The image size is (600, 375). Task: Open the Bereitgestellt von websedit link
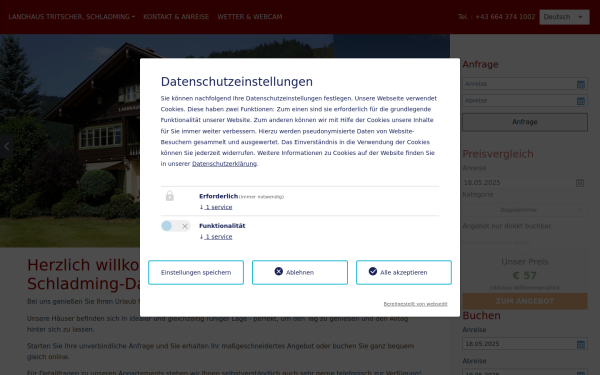[x=416, y=304]
